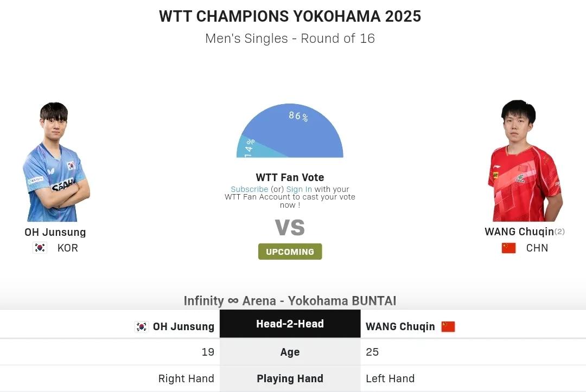
Task: Click the Sign In link
Action: tap(299, 189)
